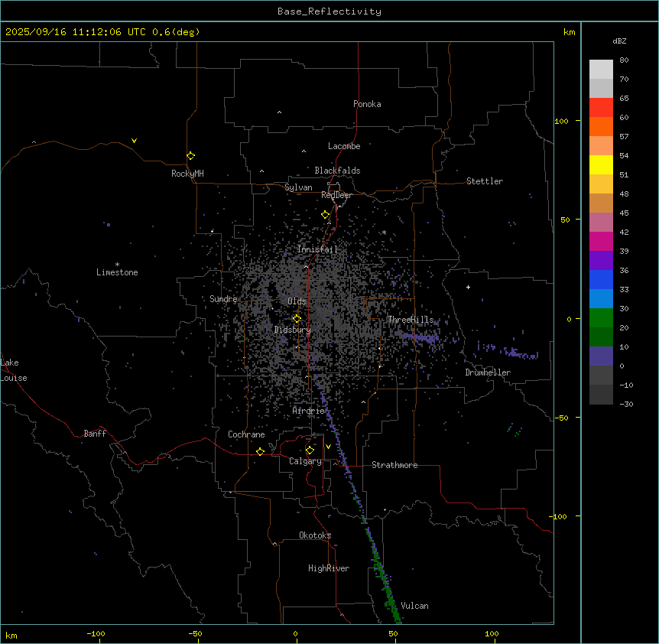Select the yellow diamond marker near RedDeer
The width and height of the screenshot is (659, 644).
click(325, 214)
